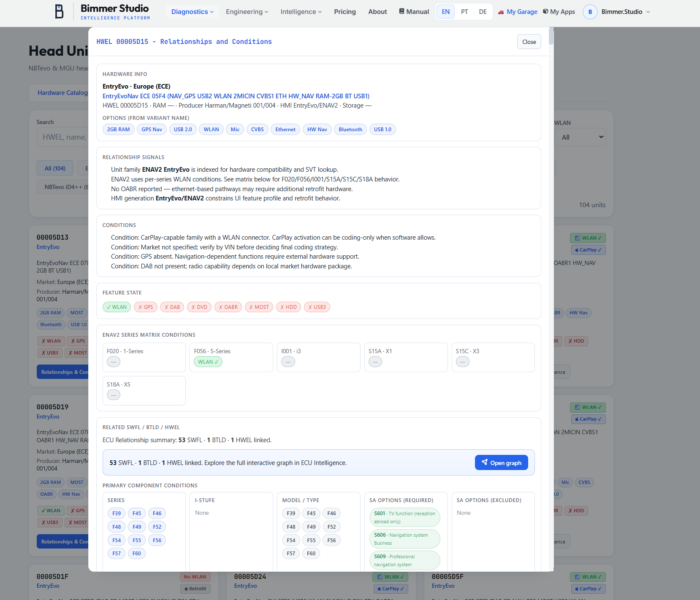Click the S606 Navigation system Business option
Viewport: 700px width, 600px height.
click(x=404, y=539)
